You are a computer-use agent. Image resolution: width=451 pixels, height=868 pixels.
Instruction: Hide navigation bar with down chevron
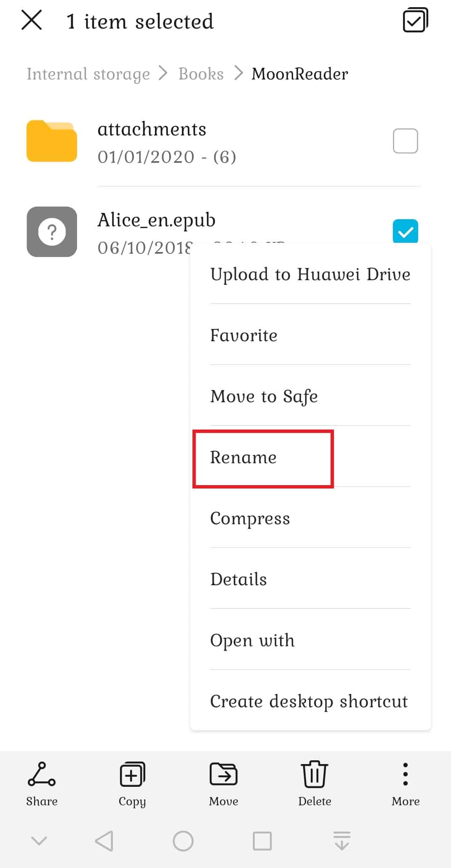[39, 841]
